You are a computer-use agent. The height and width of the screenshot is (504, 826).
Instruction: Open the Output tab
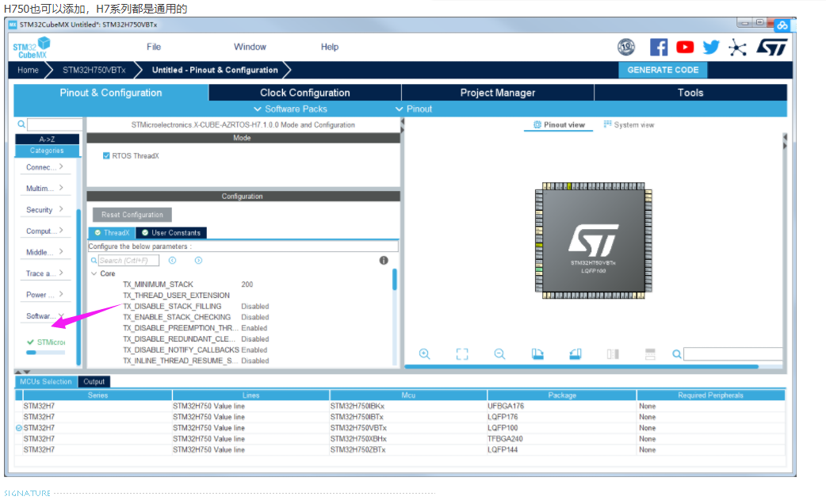click(x=94, y=382)
